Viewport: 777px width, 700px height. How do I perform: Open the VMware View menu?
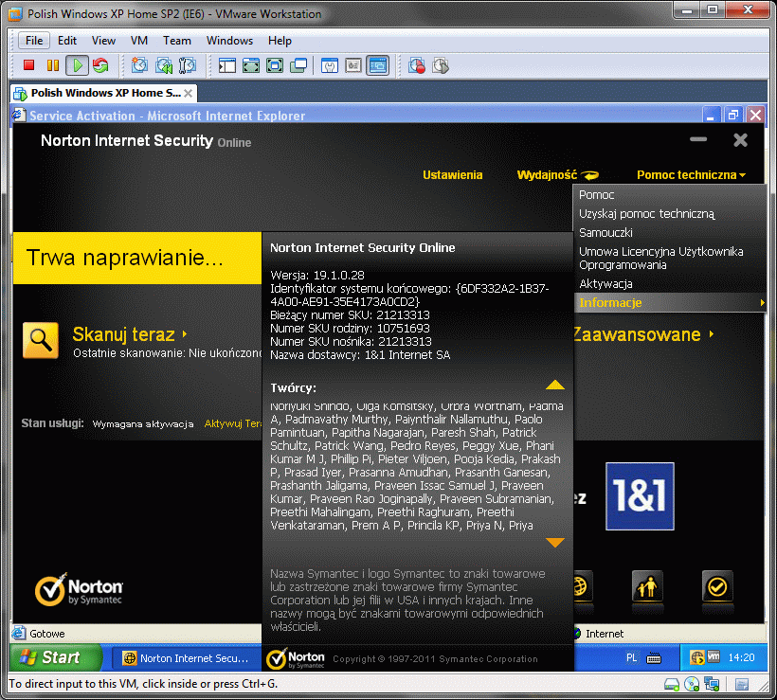click(x=103, y=41)
